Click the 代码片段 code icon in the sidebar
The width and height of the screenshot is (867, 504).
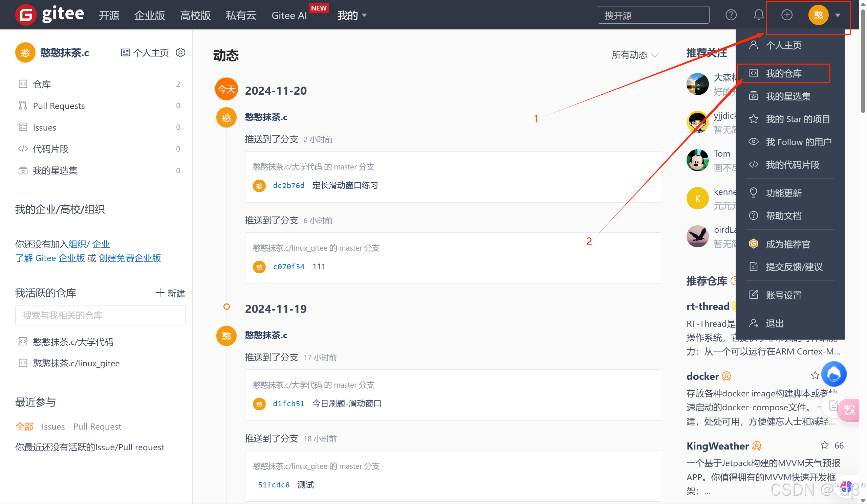[23, 149]
